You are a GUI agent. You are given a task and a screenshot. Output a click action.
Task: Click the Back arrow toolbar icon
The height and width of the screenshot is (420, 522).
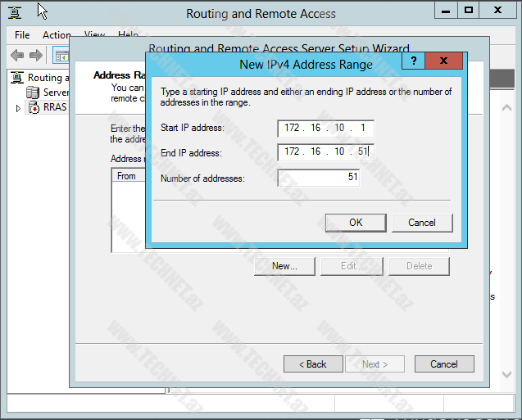(x=16, y=56)
